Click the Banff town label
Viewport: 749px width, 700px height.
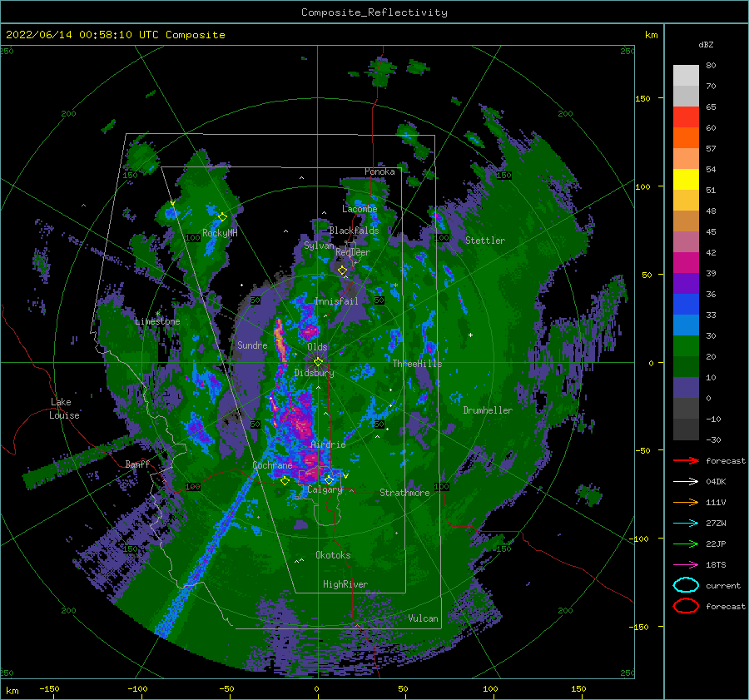(137, 464)
